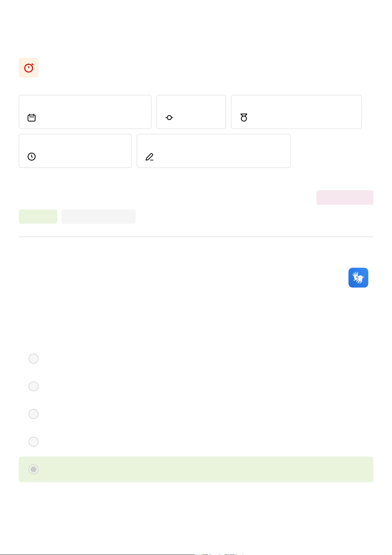Click the pencil edit icon
The height and width of the screenshot is (555, 392).
(x=149, y=157)
